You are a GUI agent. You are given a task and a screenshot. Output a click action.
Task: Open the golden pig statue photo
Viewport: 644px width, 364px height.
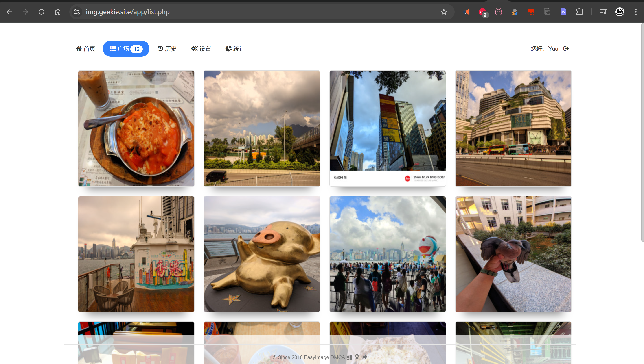pos(262,254)
